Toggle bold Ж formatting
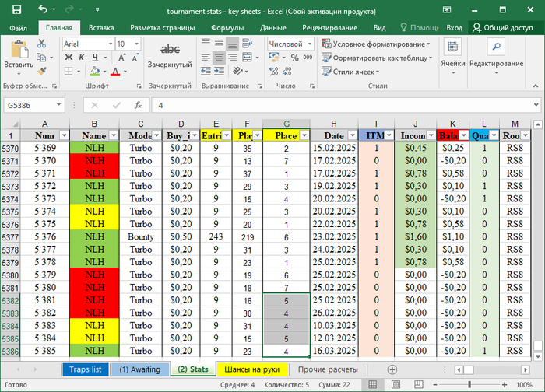Viewport: 545px width, 392px height. (69, 58)
